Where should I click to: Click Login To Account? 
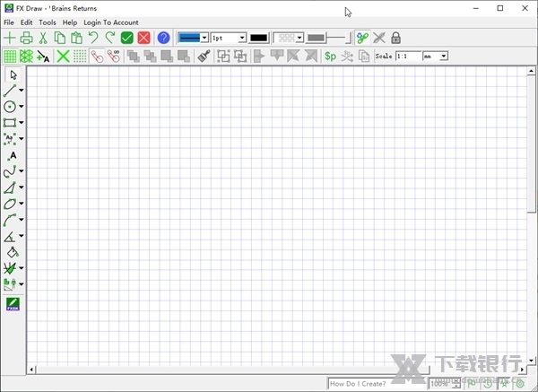(111, 22)
